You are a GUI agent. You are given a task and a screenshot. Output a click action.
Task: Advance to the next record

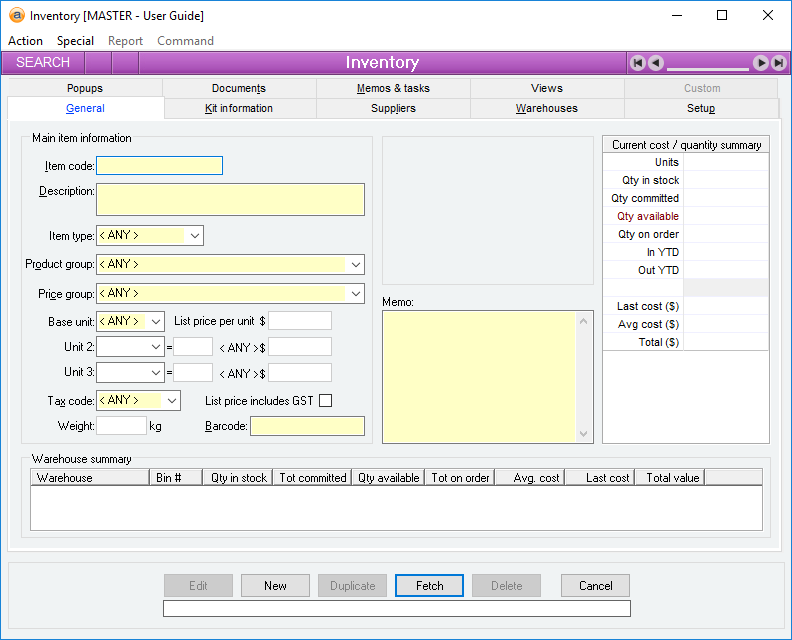point(761,63)
